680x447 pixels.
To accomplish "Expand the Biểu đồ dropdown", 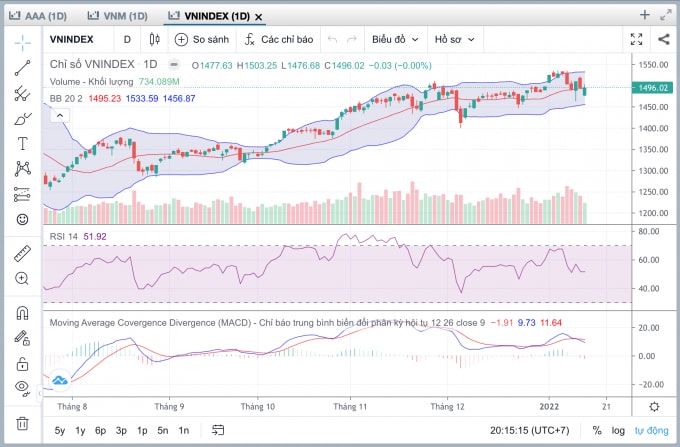I will click(395, 39).
